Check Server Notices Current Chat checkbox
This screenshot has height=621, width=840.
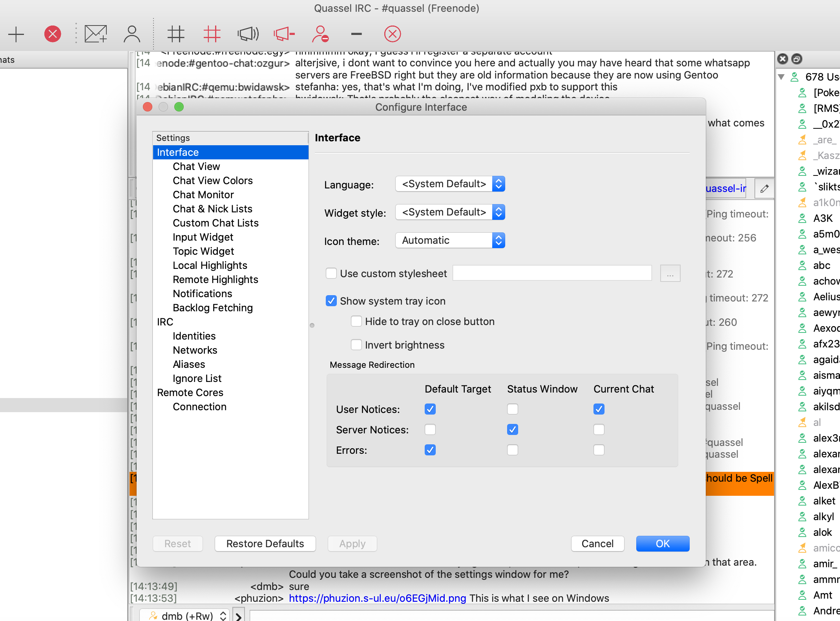pyautogui.click(x=599, y=429)
